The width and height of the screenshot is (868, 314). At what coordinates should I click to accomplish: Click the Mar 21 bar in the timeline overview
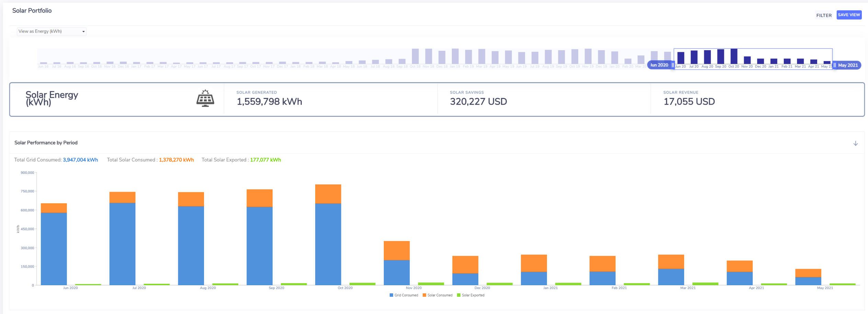[800, 61]
